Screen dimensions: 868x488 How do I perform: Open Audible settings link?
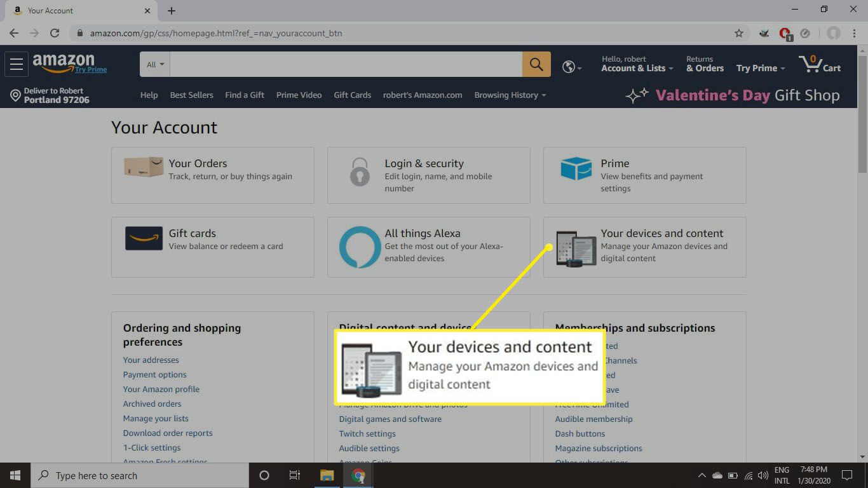pos(369,449)
